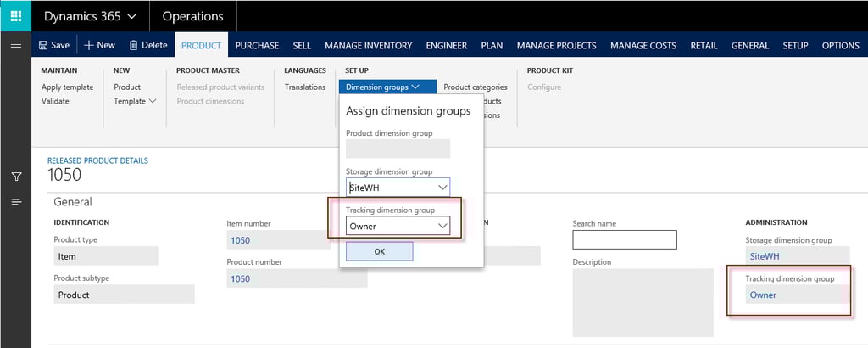Switch to the PURCHASE ribbon tab

pos(257,46)
